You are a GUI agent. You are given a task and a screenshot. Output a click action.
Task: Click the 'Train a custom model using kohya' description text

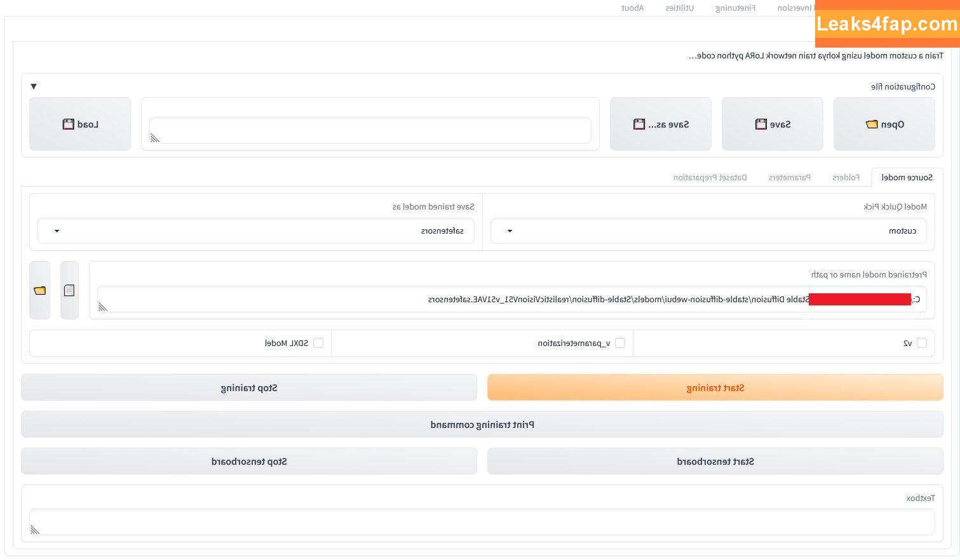[x=816, y=56]
